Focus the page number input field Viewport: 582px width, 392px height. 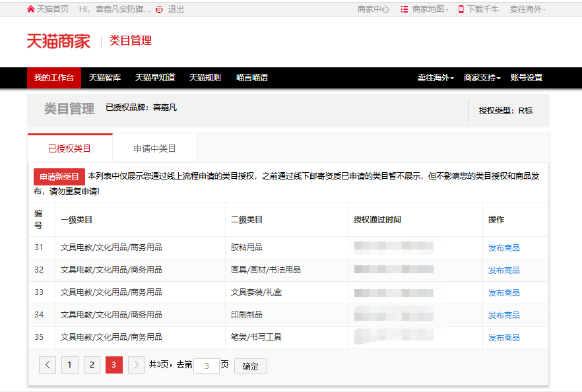tap(207, 366)
